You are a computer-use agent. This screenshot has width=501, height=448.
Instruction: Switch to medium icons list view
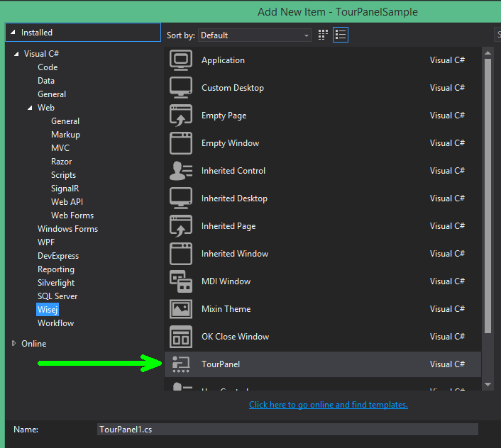(x=341, y=35)
